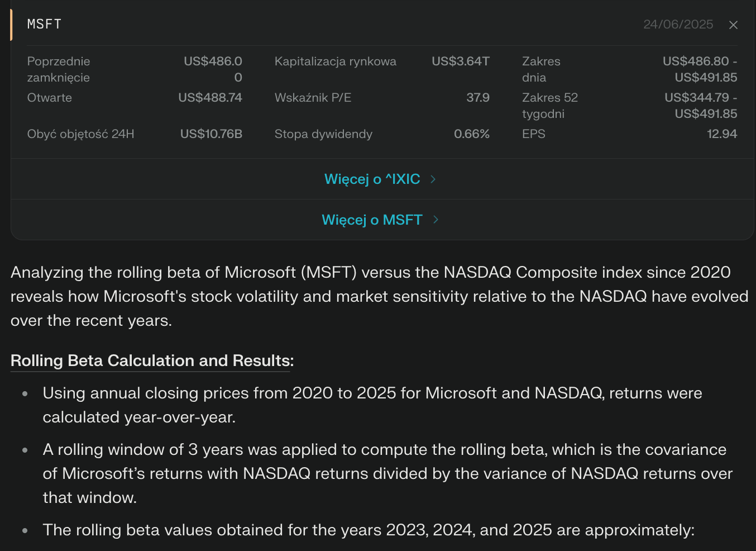Click the bullet starting 'Using annual closing prices'
The height and width of the screenshot is (551, 756).
pyautogui.click(x=372, y=405)
